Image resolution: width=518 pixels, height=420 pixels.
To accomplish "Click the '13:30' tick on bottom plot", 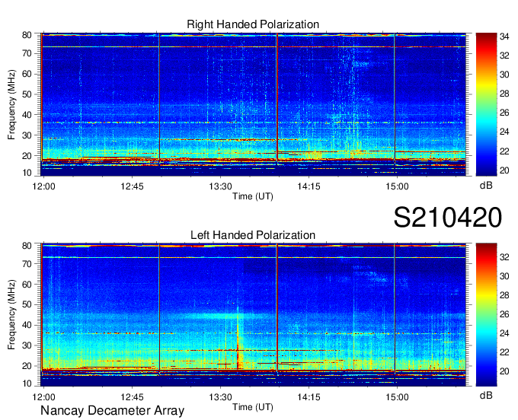I will 220,397.
